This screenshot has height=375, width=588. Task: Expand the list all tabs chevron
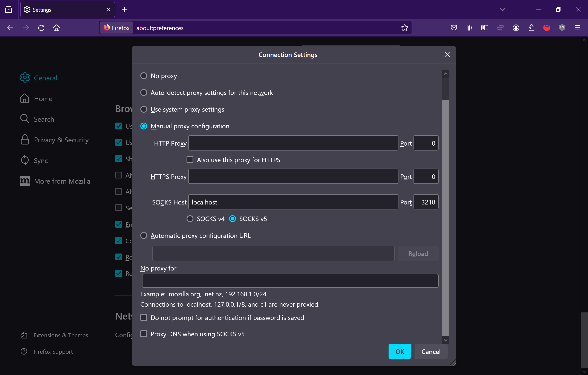tap(502, 9)
